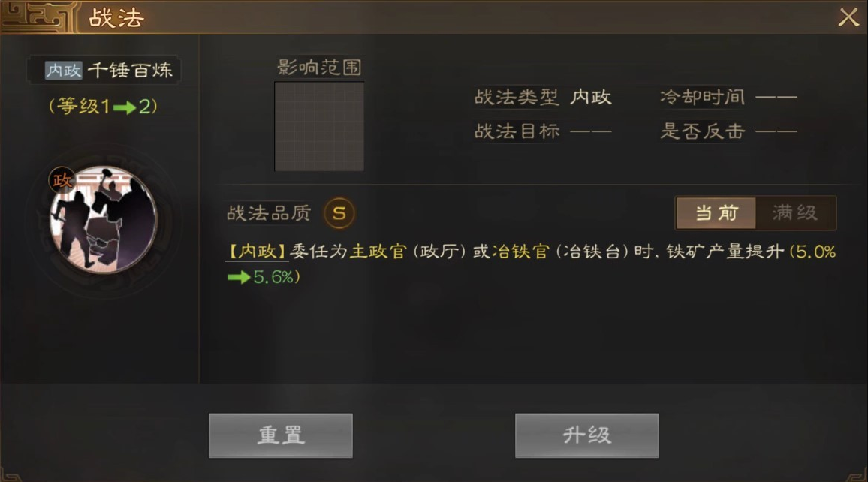Click the 冶铁官 highlighted term

click(x=520, y=252)
